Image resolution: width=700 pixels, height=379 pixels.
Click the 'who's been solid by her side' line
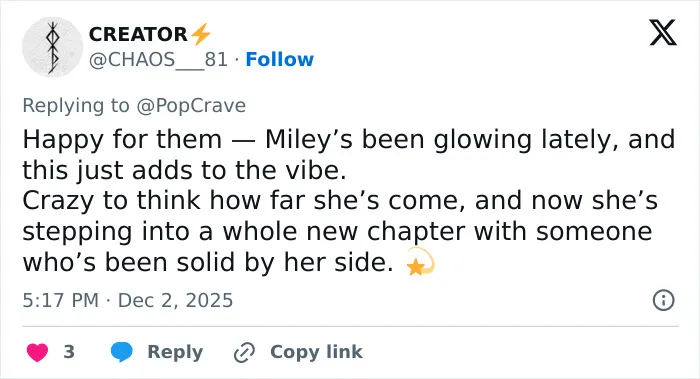coord(208,262)
